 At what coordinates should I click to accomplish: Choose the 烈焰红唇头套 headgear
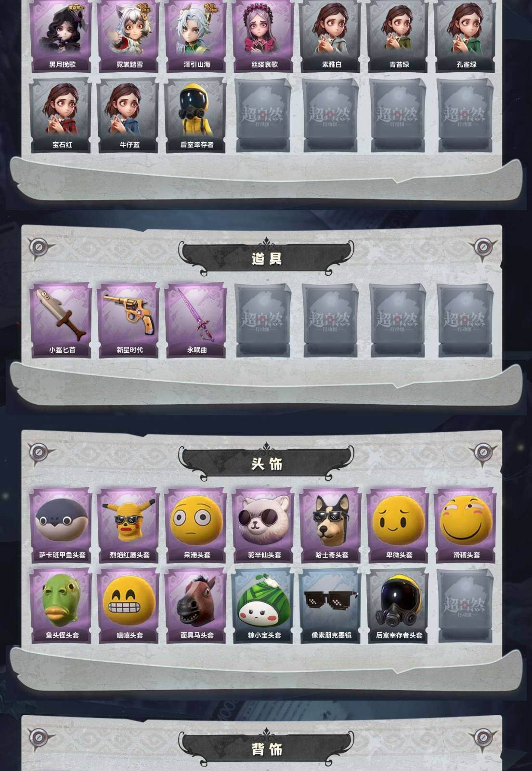(x=129, y=525)
